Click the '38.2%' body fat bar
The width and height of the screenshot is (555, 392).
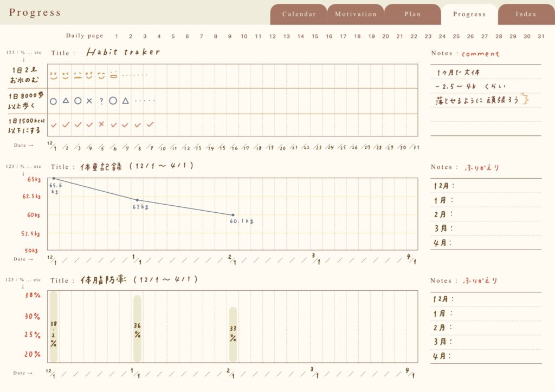[x=54, y=326]
